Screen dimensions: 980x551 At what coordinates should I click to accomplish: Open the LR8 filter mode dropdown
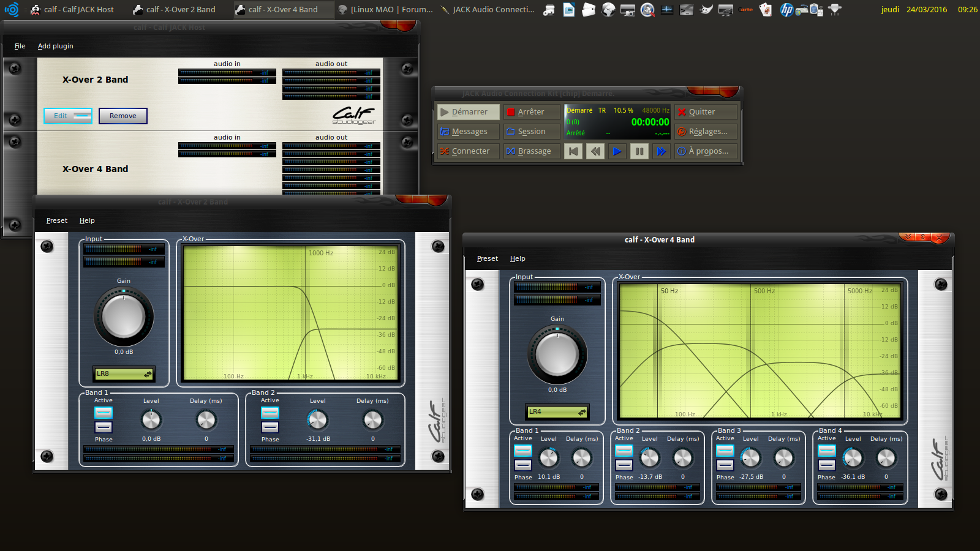pos(124,373)
